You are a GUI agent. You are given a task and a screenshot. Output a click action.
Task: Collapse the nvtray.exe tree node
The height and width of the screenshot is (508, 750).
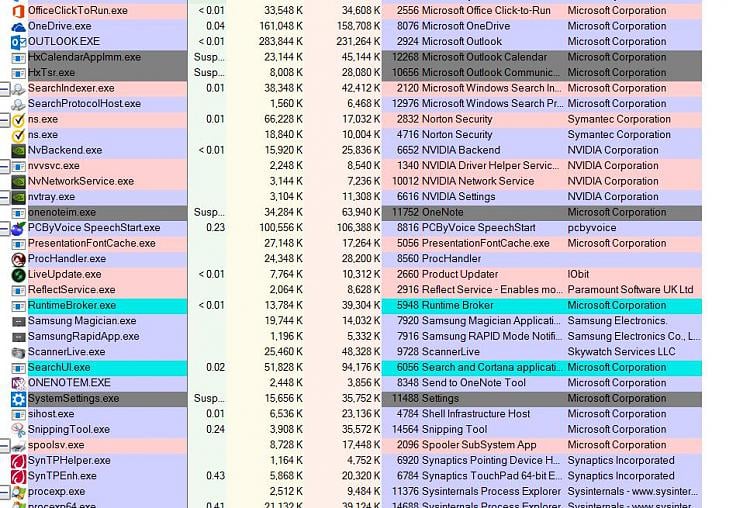coord(4,197)
